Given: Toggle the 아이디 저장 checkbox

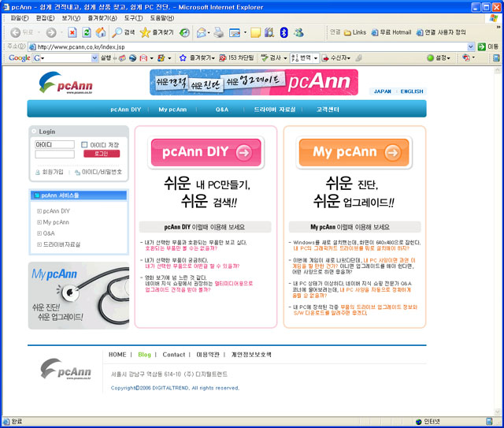Looking at the screenshot, I should click(84, 145).
